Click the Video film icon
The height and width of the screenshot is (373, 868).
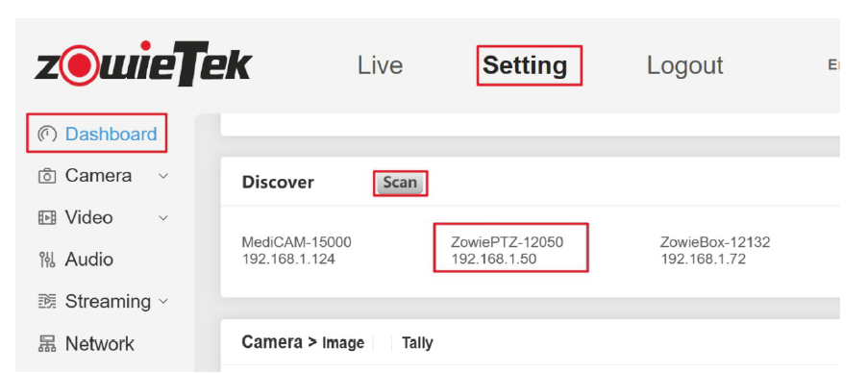[46, 218]
